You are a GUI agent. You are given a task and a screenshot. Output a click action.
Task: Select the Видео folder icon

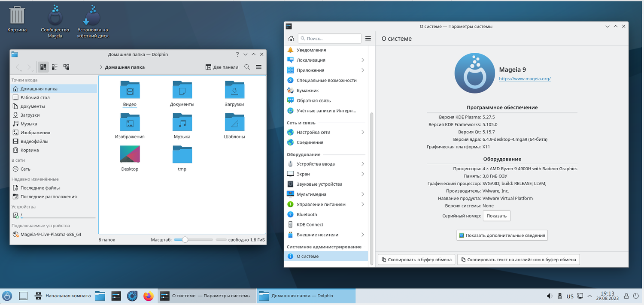click(130, 90)
